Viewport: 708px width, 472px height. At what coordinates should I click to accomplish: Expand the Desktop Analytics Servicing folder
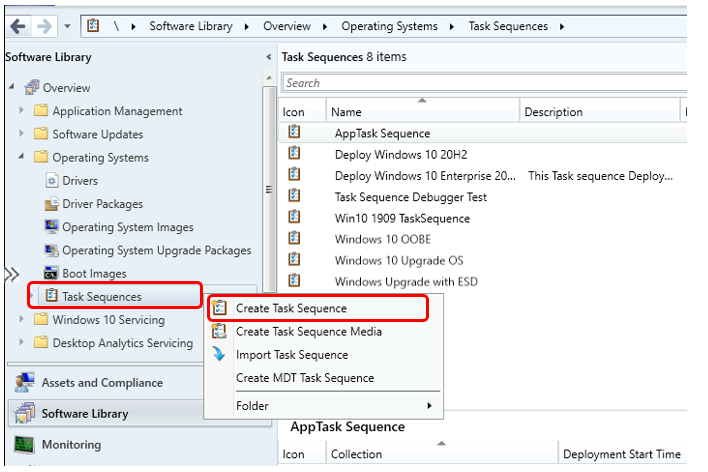point(21,342)
